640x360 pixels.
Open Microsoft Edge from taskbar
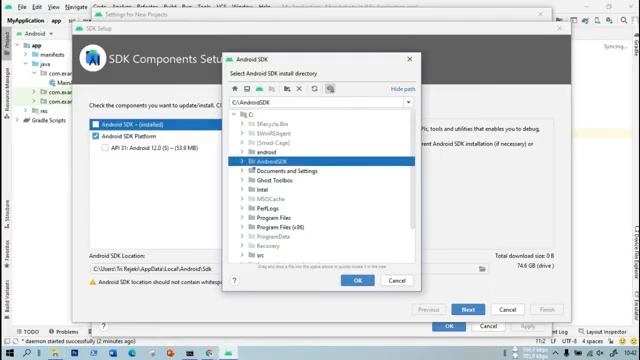point(132,353)
